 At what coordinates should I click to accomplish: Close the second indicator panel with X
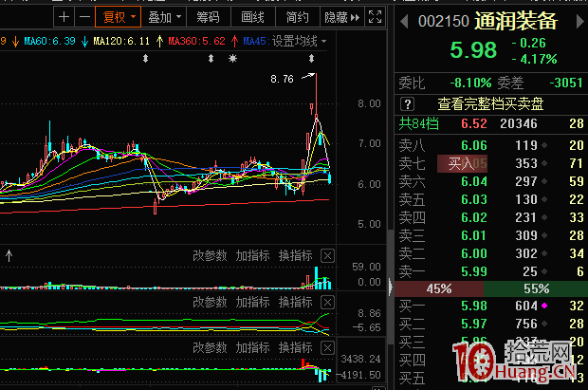tap(327, 302)
